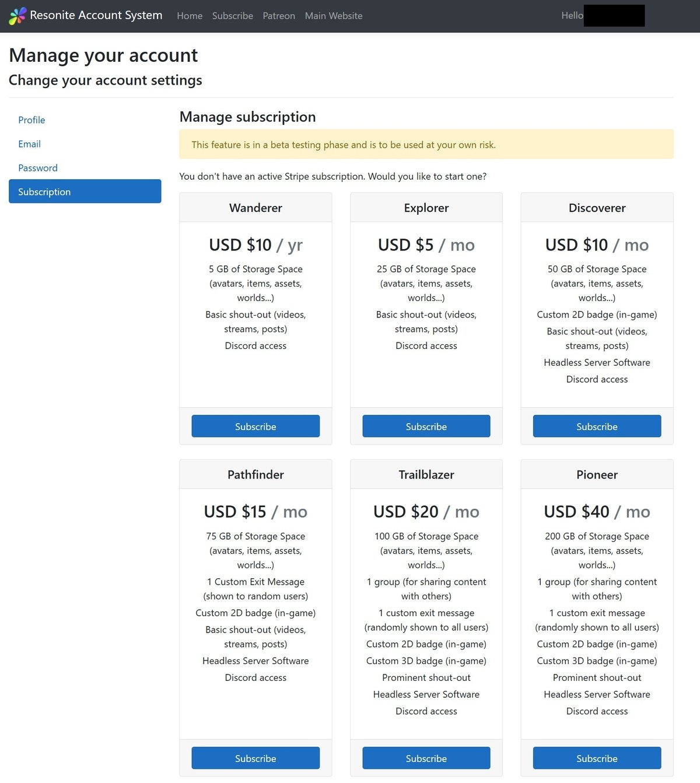Click the Manage your account heading
The image size is (700, 783).
(103, 55)
